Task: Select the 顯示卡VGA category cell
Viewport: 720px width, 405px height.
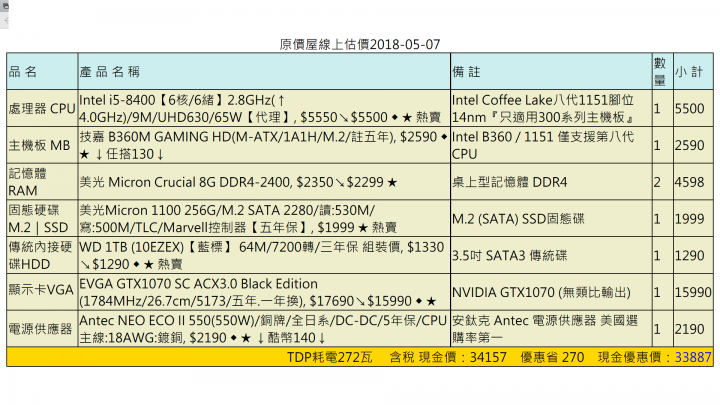Action: [42, 292]
